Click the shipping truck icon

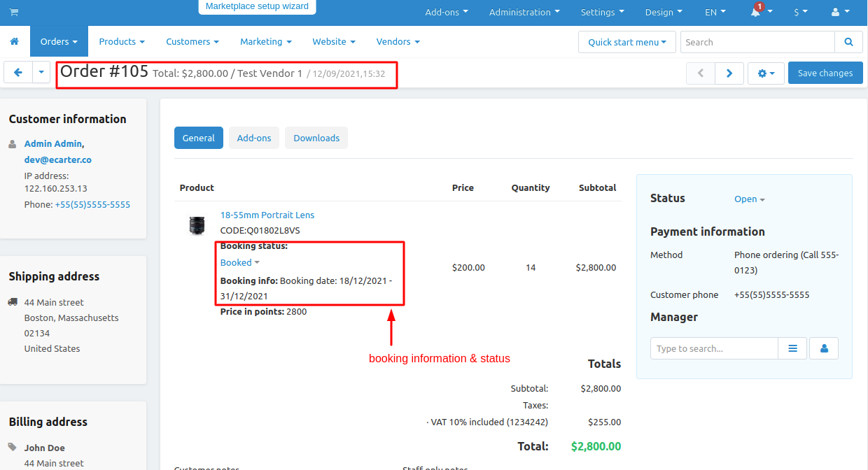pos(13,302)
